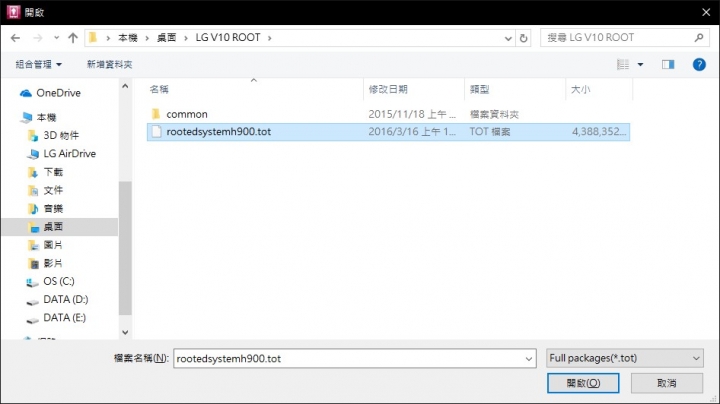Sort by 類型 column header

point(479,90)
